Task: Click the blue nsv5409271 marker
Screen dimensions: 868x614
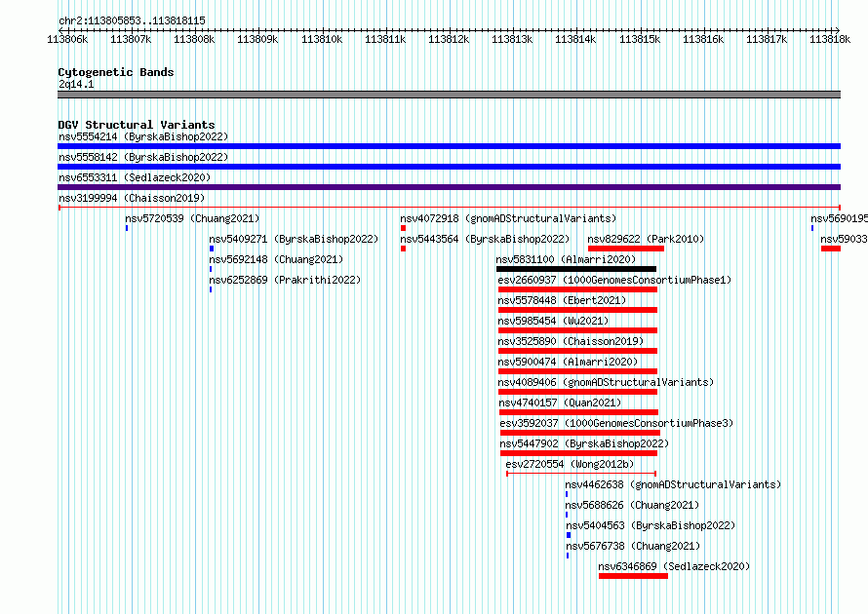Action: click(212, 249)
